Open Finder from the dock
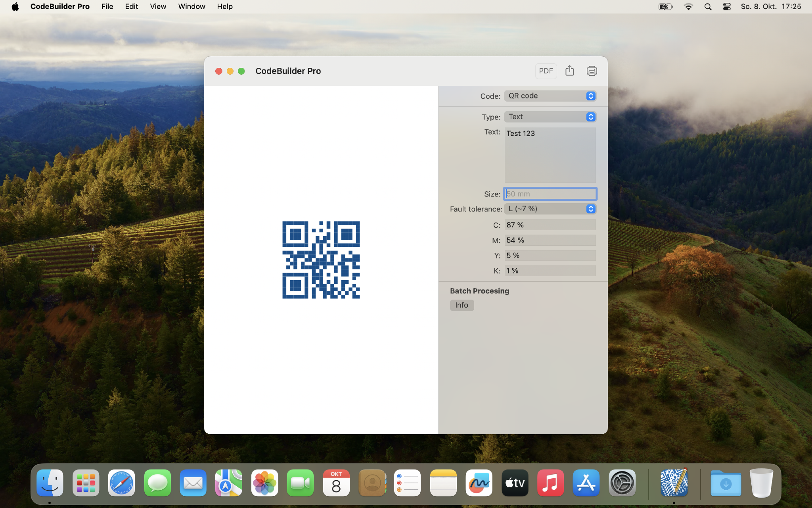This screenshot has width=812, height=508. tap(50, 483)
